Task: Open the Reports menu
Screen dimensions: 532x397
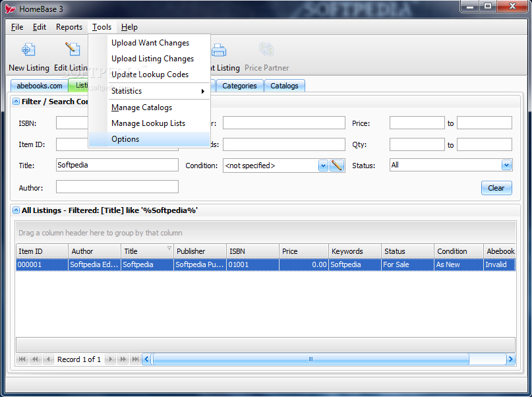Action: coord(69,27)
